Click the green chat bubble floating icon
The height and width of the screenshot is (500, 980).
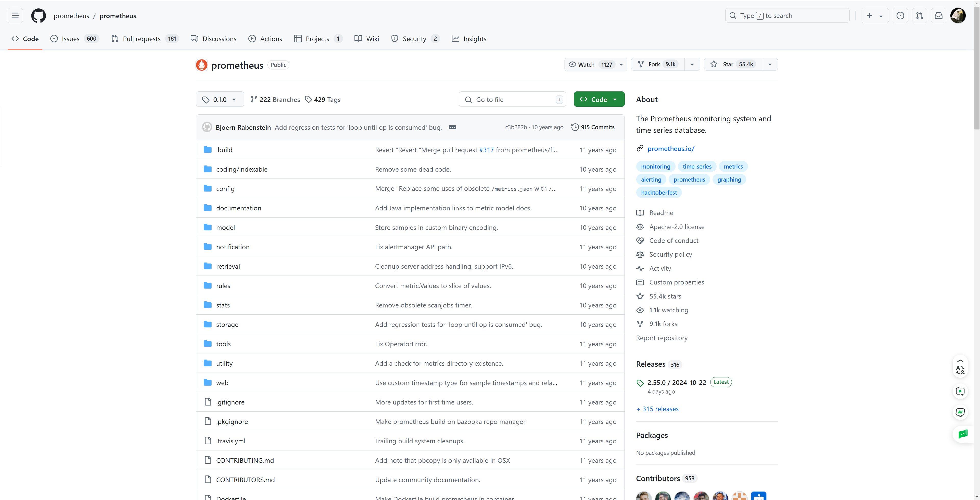962,434
